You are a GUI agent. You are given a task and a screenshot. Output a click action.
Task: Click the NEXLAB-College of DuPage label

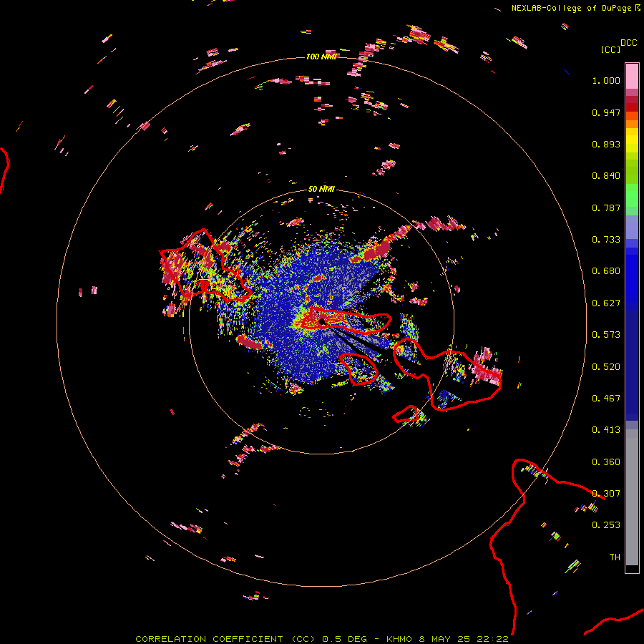(x=571, y=8)
